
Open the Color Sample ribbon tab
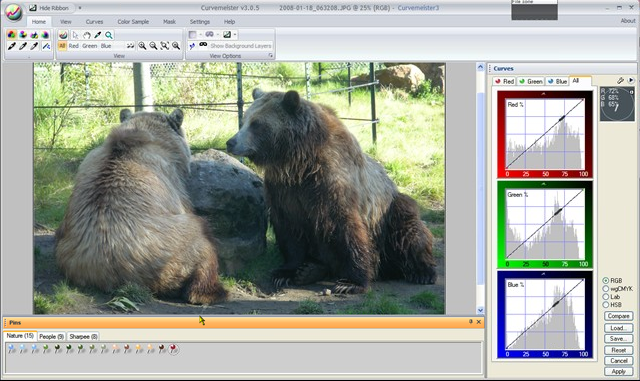coord(133,22)
